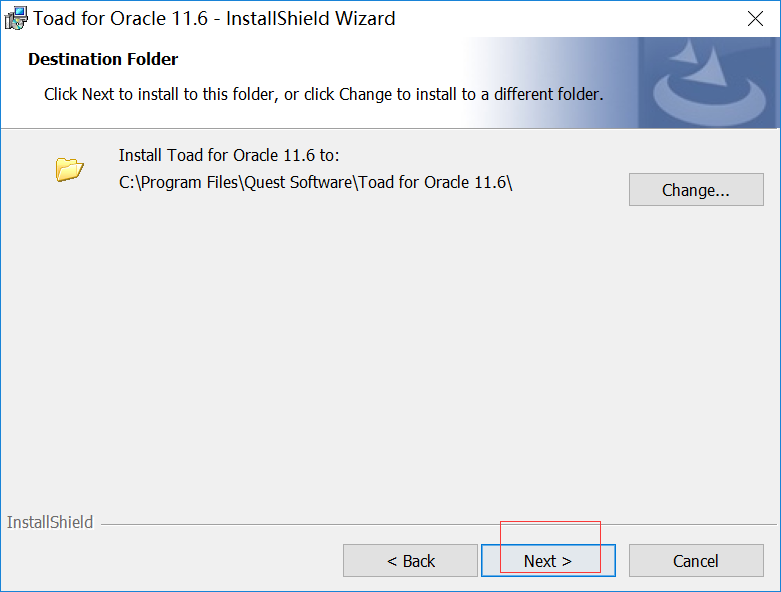Go back with the Back button
781x592 pixels.
click(410, 561)
